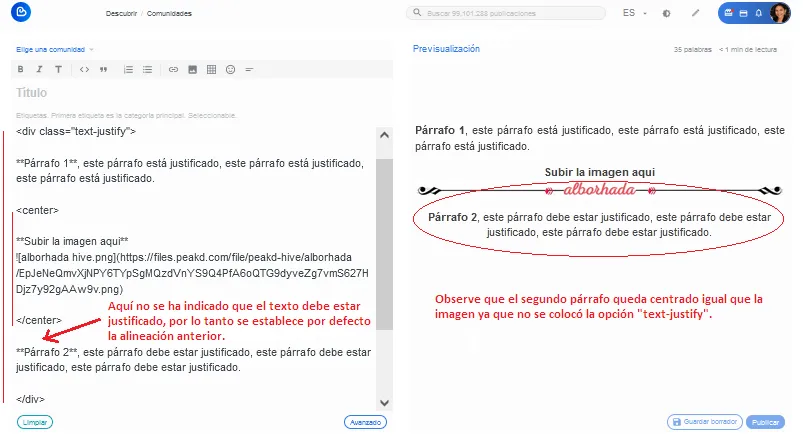Open the PeakD home logo

pyautogui.click(x=21, y=12)
